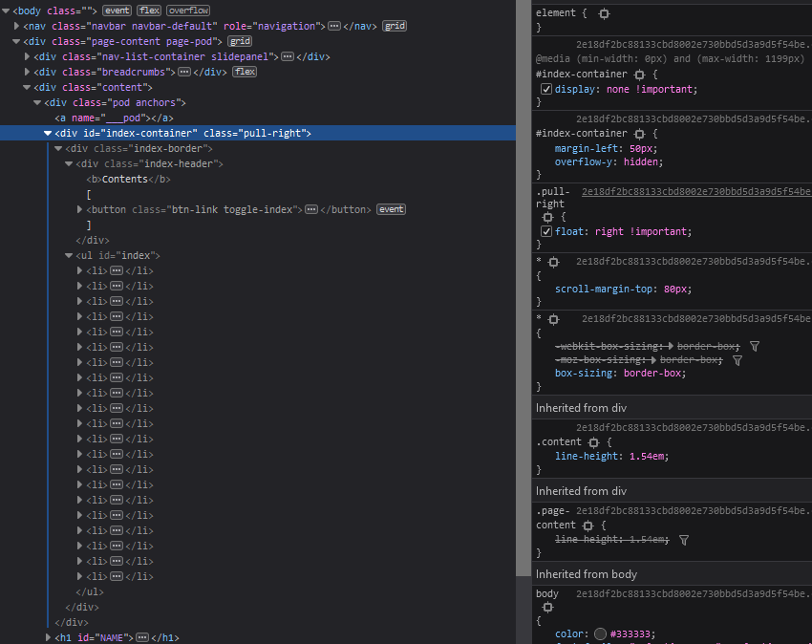The width and height of the screenshot is (812, 644).
Task: Click ellipsis badge in toggle-index button row
Action: [x=311, y=209]
